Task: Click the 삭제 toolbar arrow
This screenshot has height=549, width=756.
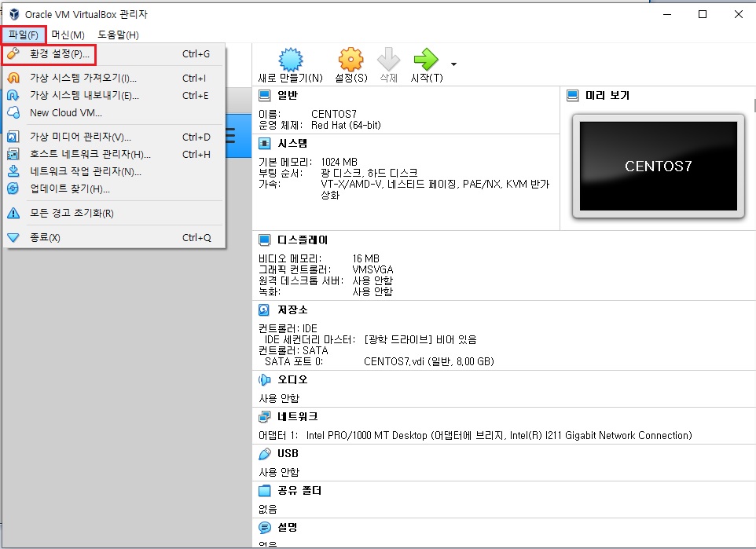Action: (x=388, y=65)
